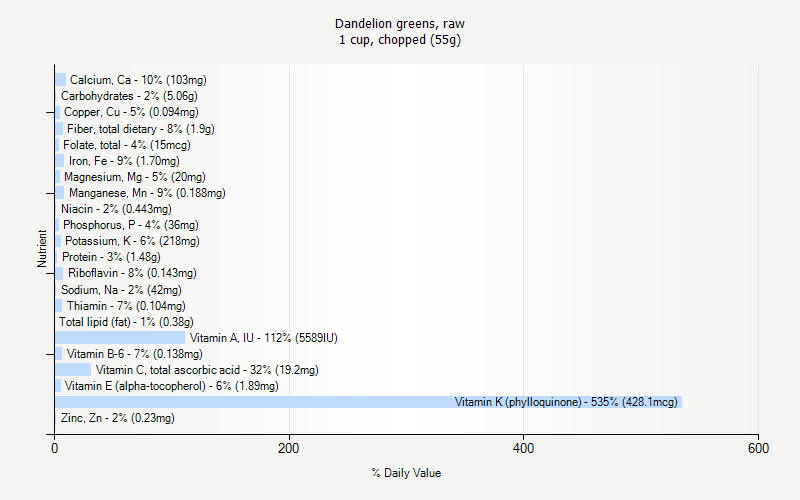Click the vertical 'Nutrient' axis title

pyautogui.click(x=42, y=249)
